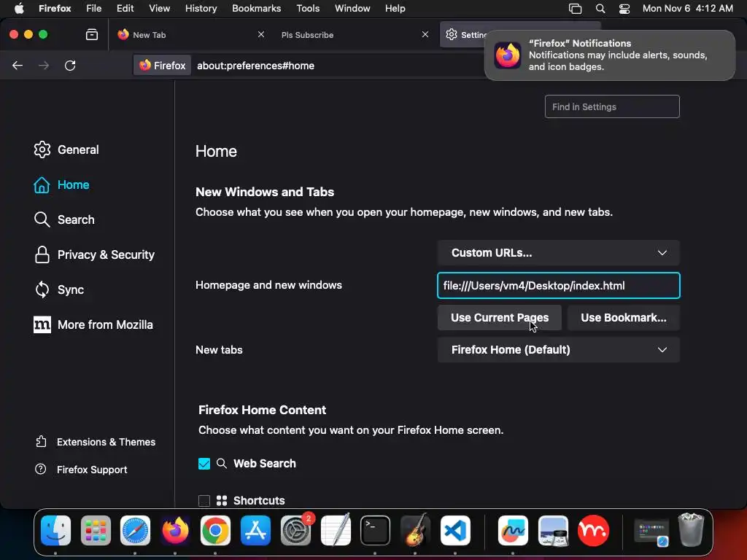This screenshot has width=747, height=560.
Task: Close the Pls Subscribe tab
Action: pyautogui.click(x=425, y=35)
